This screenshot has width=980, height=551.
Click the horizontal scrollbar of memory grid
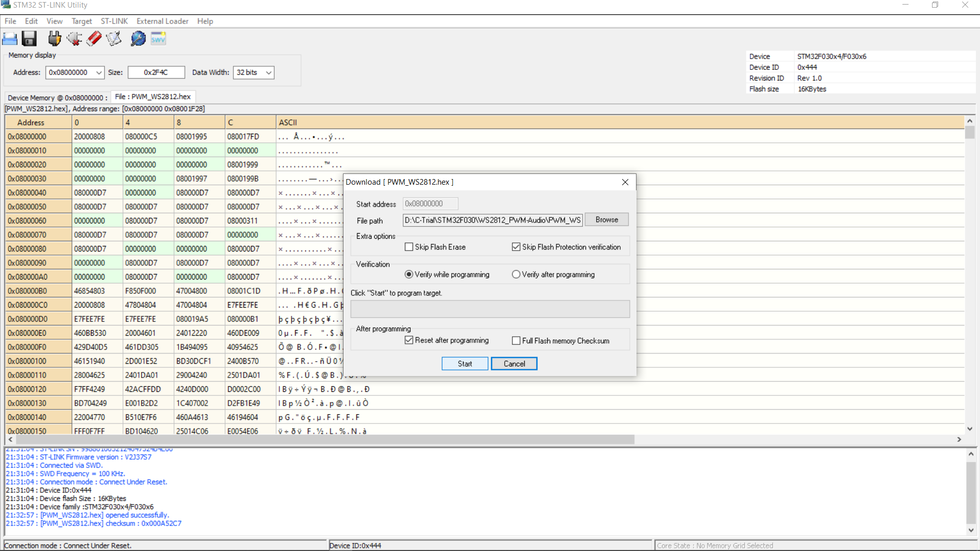(x=322, y=439)
